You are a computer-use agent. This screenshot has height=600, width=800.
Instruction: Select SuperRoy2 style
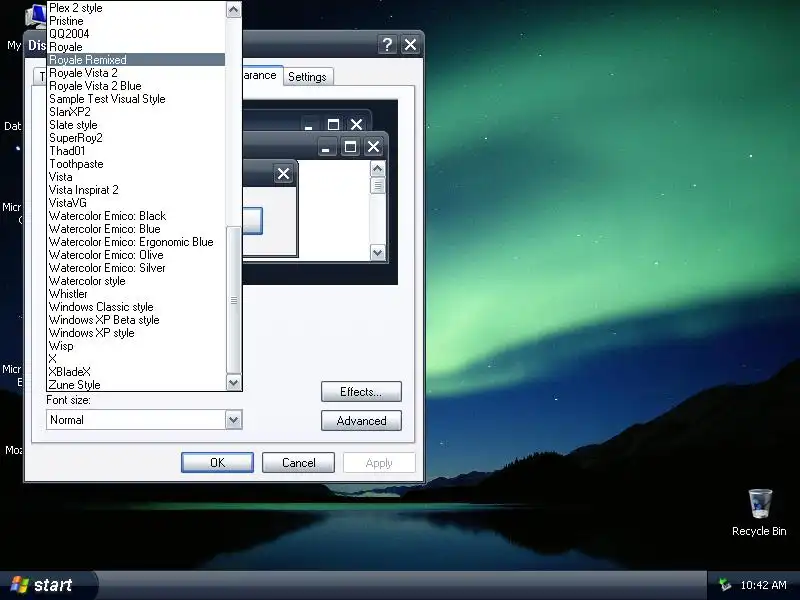point(136,138)
